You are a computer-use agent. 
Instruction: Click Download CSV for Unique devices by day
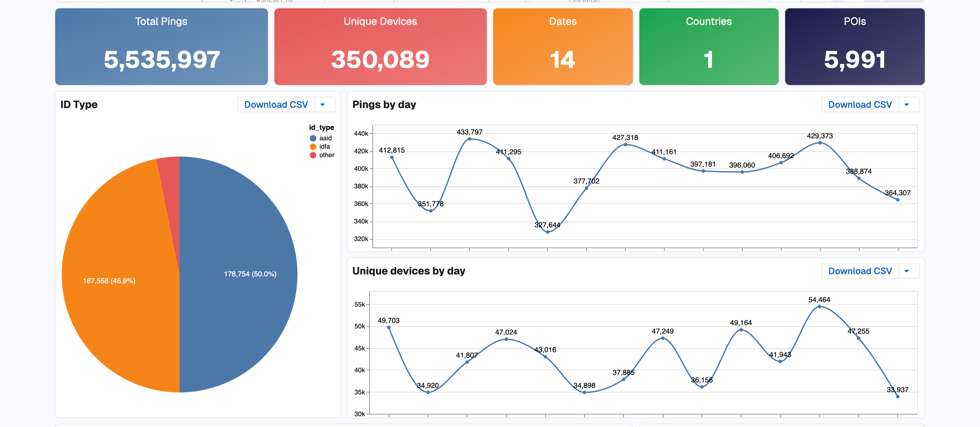coord(860,271)
